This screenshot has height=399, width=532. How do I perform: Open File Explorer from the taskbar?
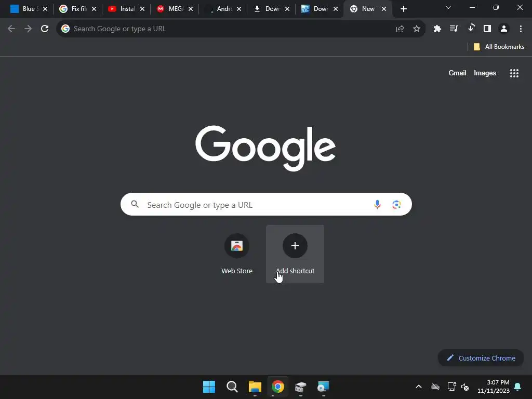255,387
